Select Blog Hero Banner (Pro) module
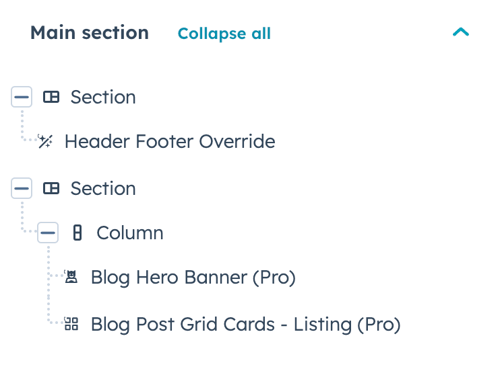This screenshot has height=371, width=500. 193,277
